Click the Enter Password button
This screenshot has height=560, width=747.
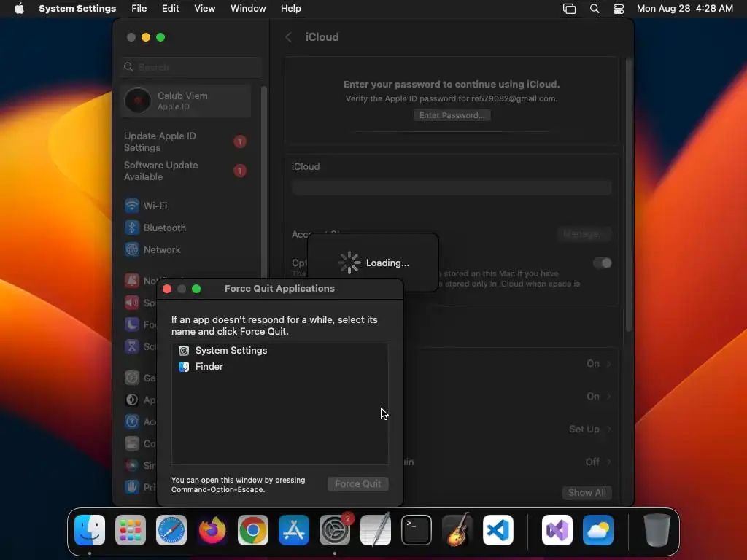[452, 115]
